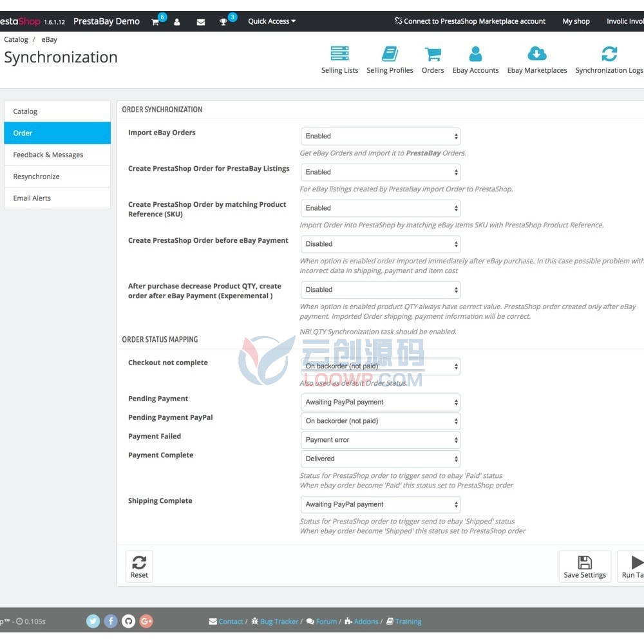The height and width of the screenshot is (644, 644).
Task: Click Save Settings
Action: [x=585, y=566]
